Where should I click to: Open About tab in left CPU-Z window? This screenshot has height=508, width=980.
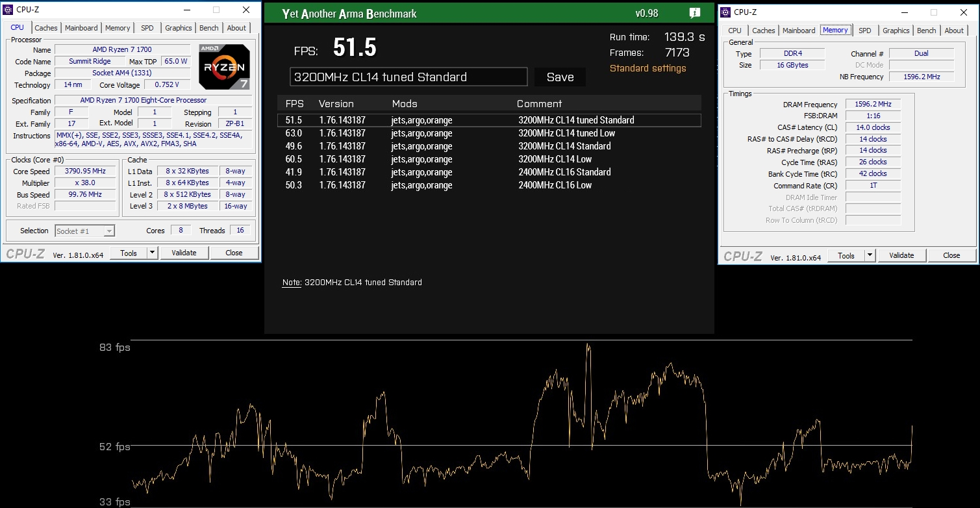coord(236,28)
